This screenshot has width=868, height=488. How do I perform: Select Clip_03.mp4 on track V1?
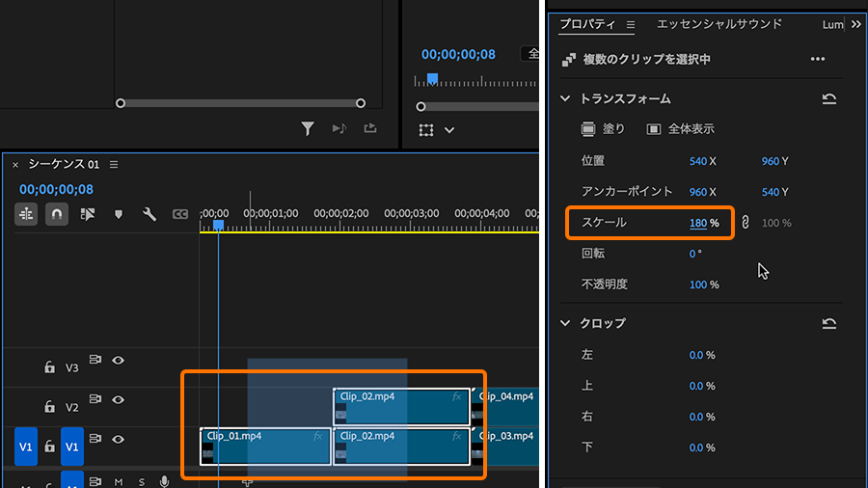[505, 447]
